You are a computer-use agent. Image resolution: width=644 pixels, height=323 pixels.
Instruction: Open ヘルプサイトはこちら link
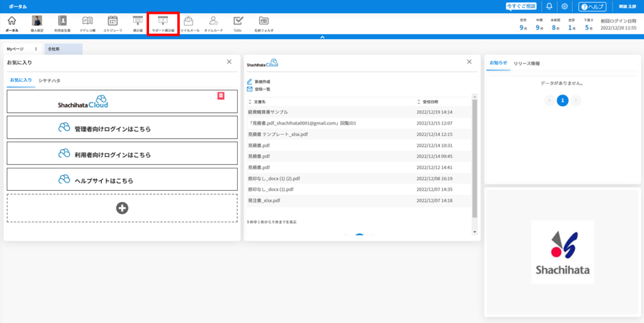pyautogui.click(x=122, y=179)
